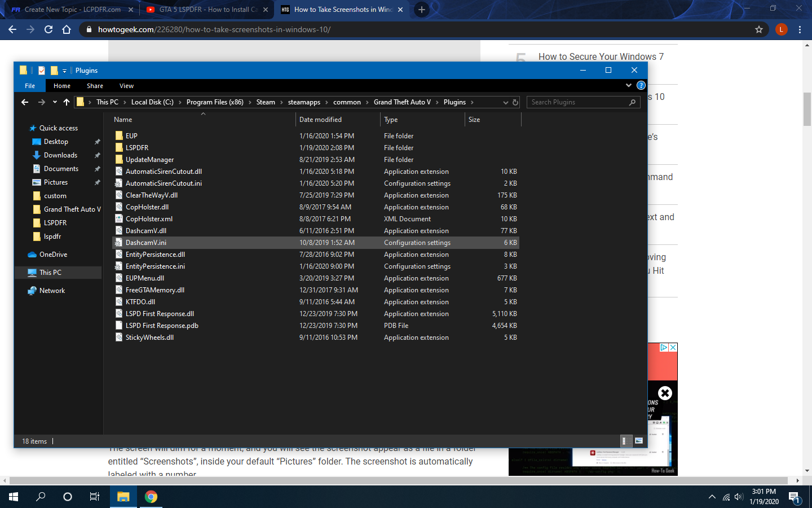The image size is (812, 508).
Task: Open recent locations dropdown in Explorer
Action: [55, 102]
